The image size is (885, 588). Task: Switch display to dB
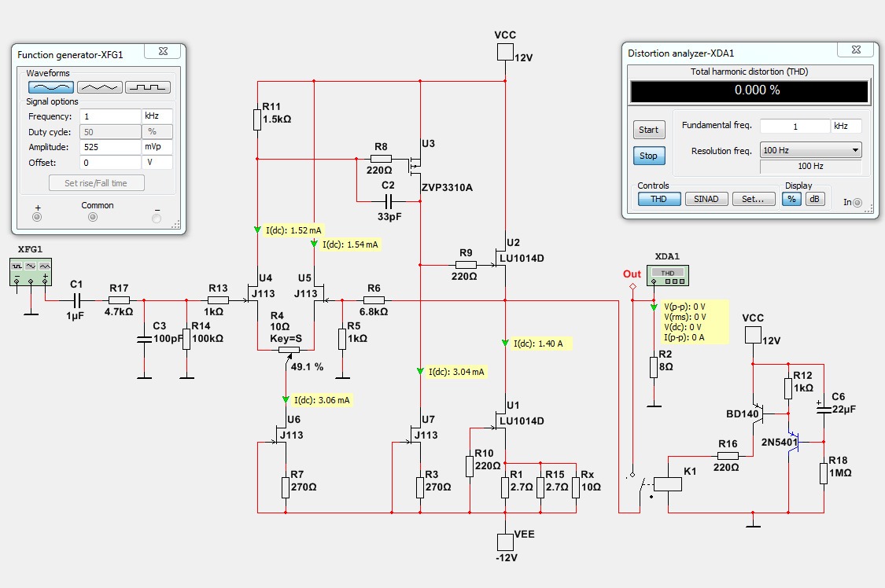point(814,199)
